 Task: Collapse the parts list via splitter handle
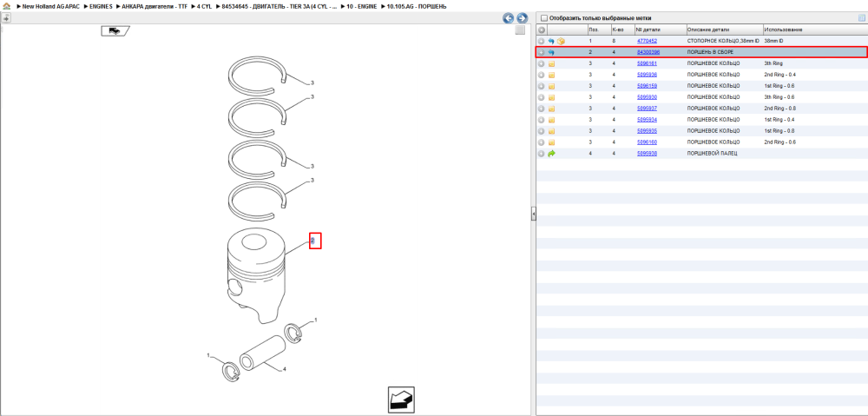click(534, 214)
